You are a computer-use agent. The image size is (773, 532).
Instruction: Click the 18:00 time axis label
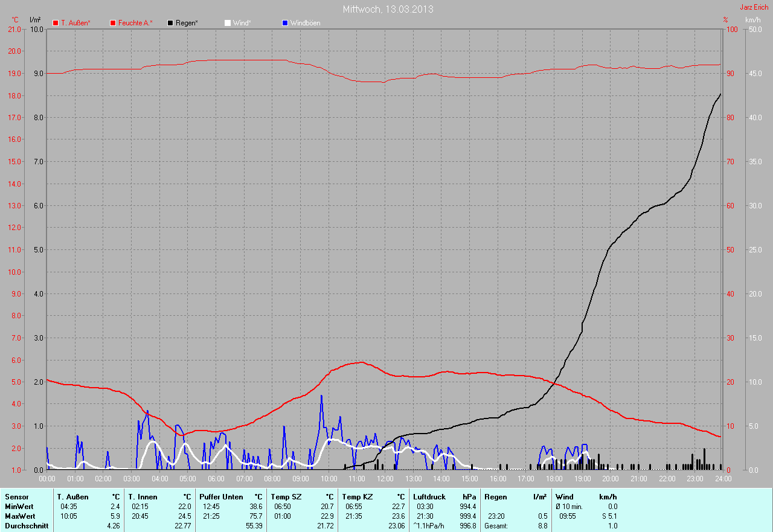coord(554,479)
